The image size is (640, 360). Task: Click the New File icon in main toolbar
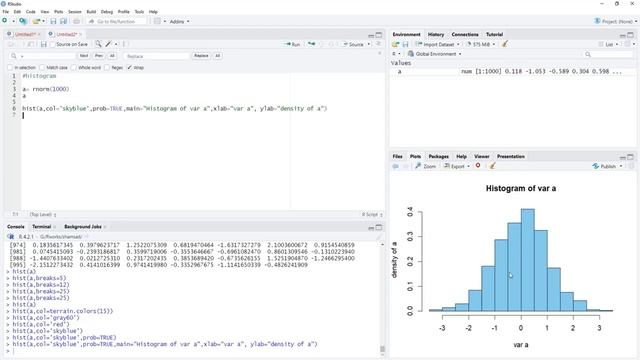pos(5,21)
